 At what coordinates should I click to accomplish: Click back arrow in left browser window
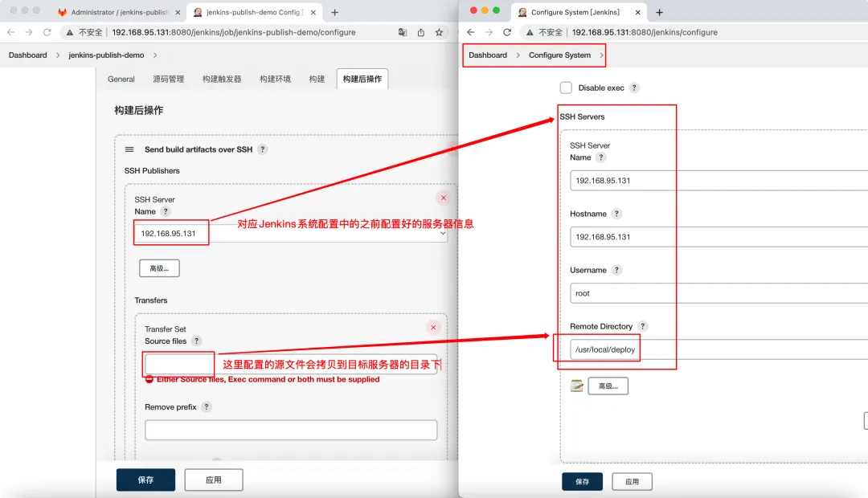coord(10,32)
